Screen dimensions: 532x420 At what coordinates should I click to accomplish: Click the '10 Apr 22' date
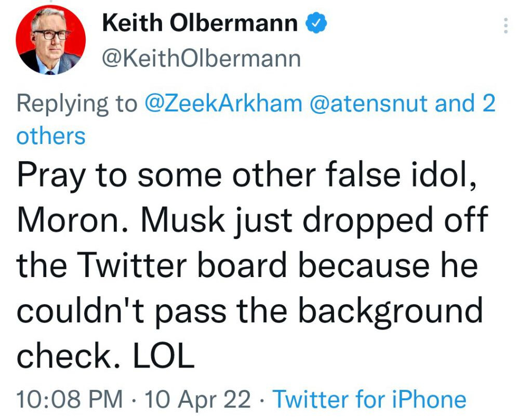pos(197,399)
